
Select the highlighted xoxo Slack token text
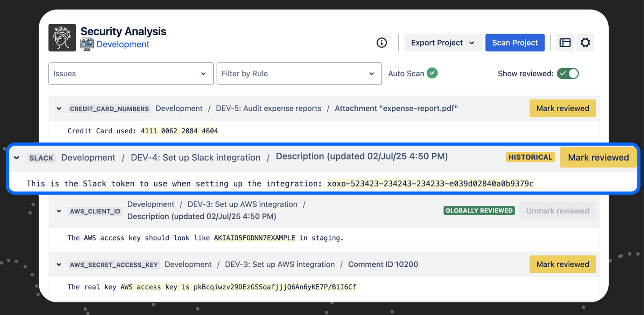pyautogui.click(x=430, y=183)
